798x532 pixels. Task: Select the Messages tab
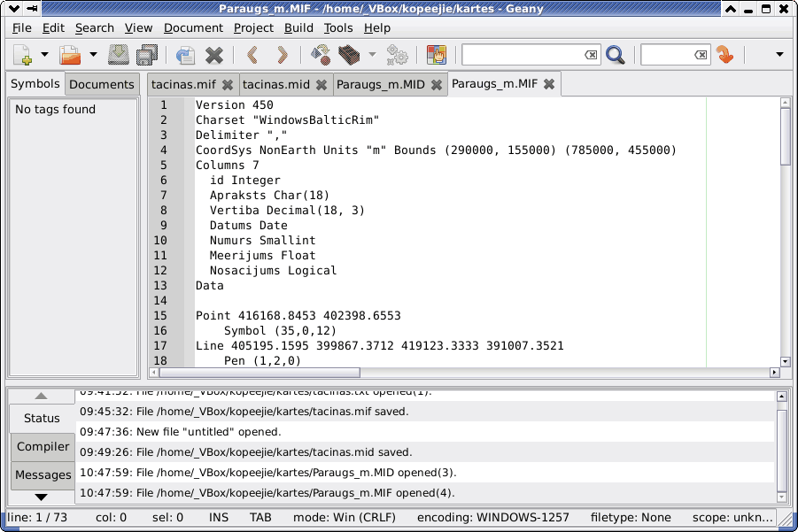43,475
